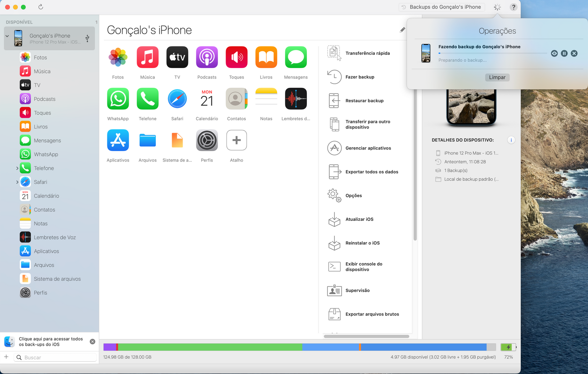Pause the running backup operation
Screen dimensions: 588x374
[564, 53]
